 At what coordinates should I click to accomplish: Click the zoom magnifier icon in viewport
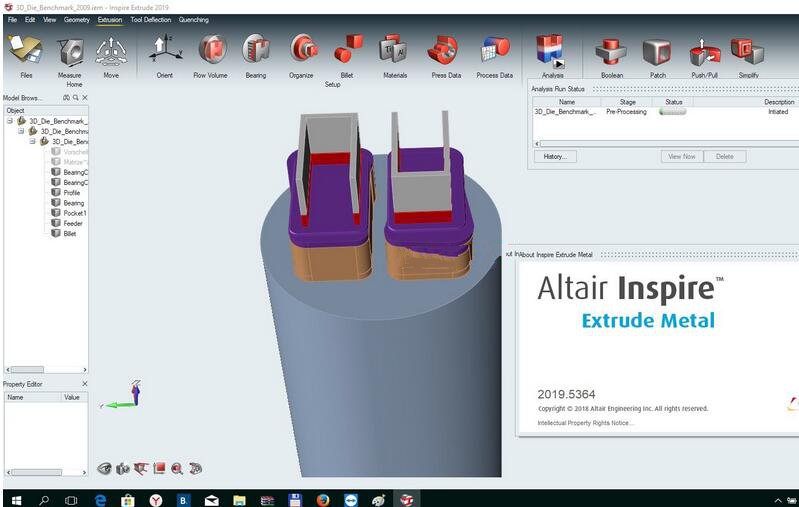(x=177, y=468)
